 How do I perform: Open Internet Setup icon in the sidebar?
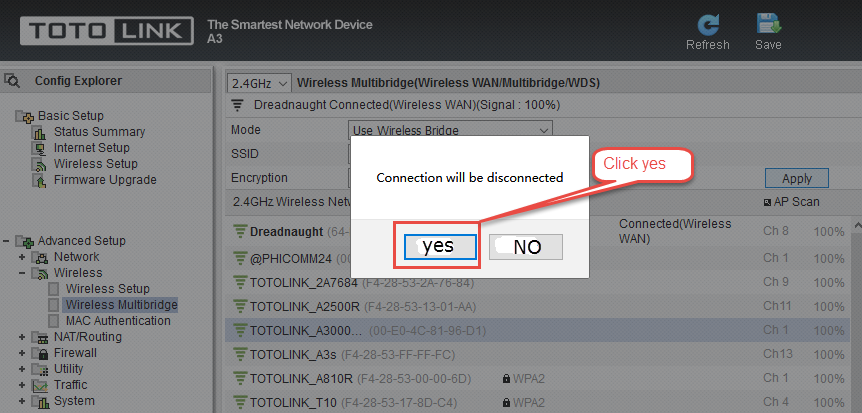click(x=39, y=148)
